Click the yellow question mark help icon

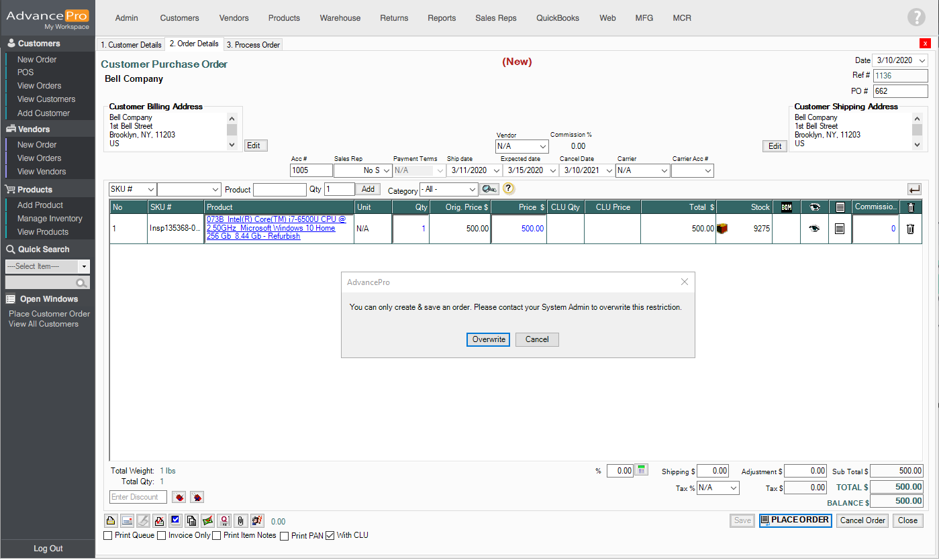coord(509,188)
